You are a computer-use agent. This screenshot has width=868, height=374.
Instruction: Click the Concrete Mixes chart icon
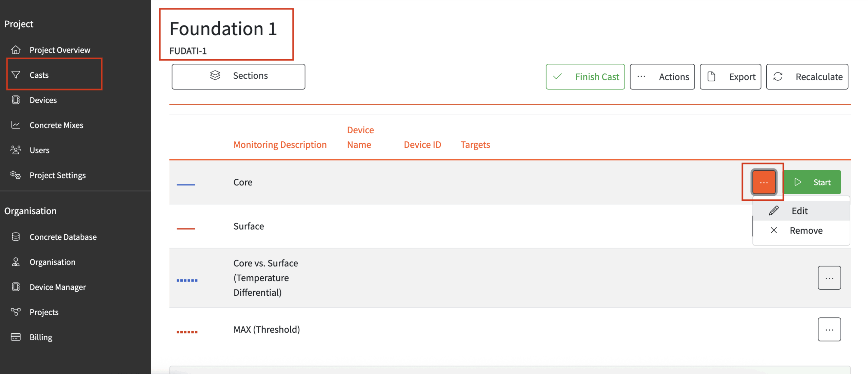[16, 125]
